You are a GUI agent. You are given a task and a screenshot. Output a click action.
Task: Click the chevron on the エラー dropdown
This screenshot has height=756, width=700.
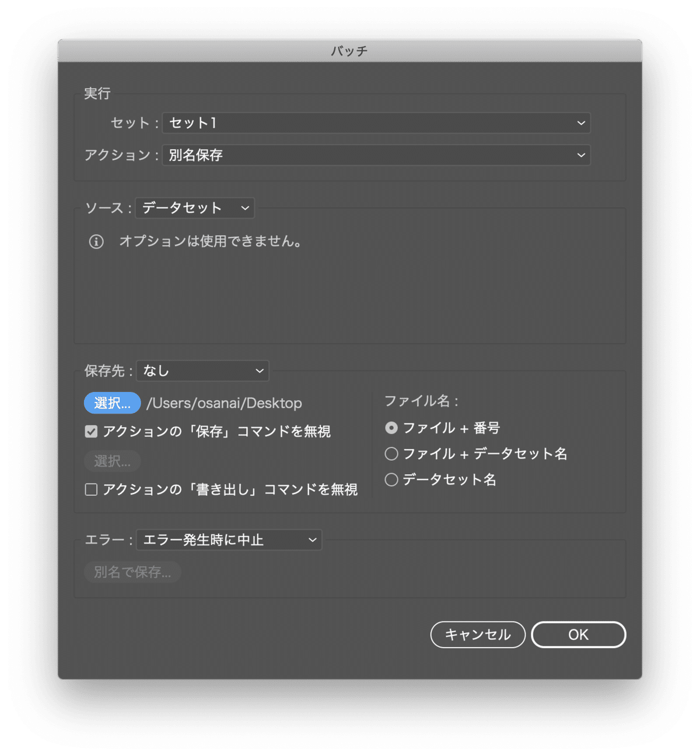point(311,540)
